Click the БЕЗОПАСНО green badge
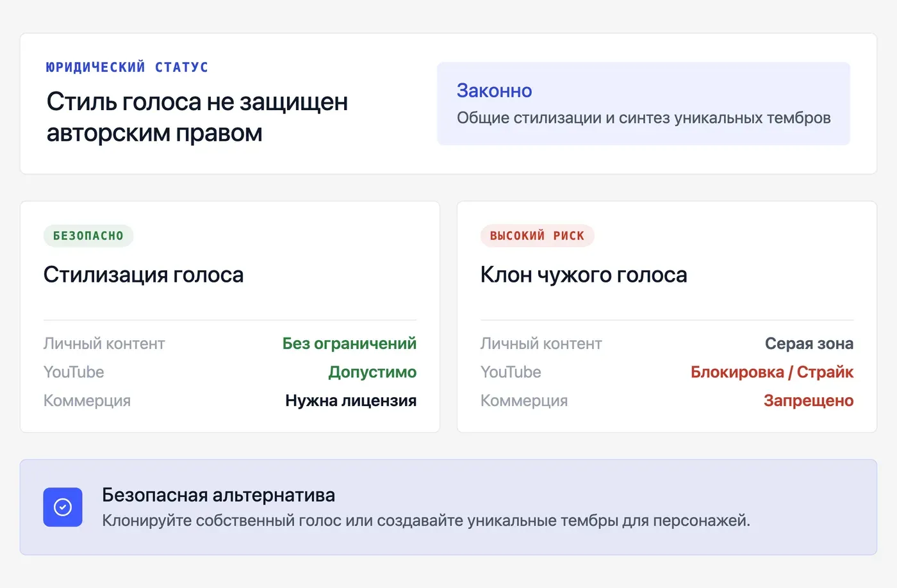The width and height of the screenshot is (897, 588). click(88, 236)
